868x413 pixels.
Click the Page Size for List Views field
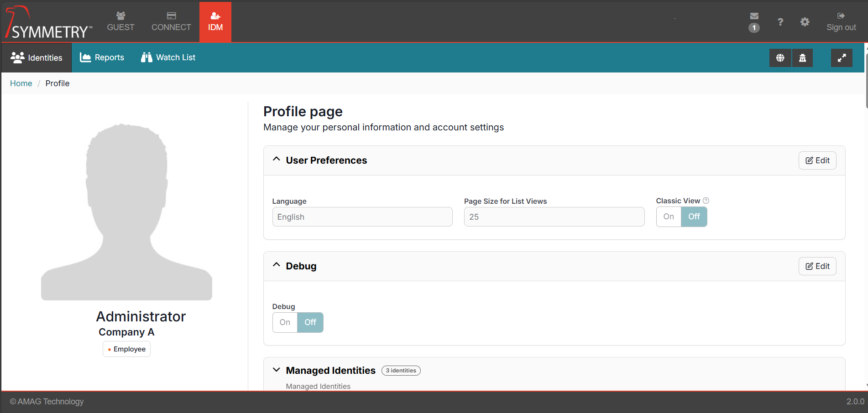[x=554, y=217]
